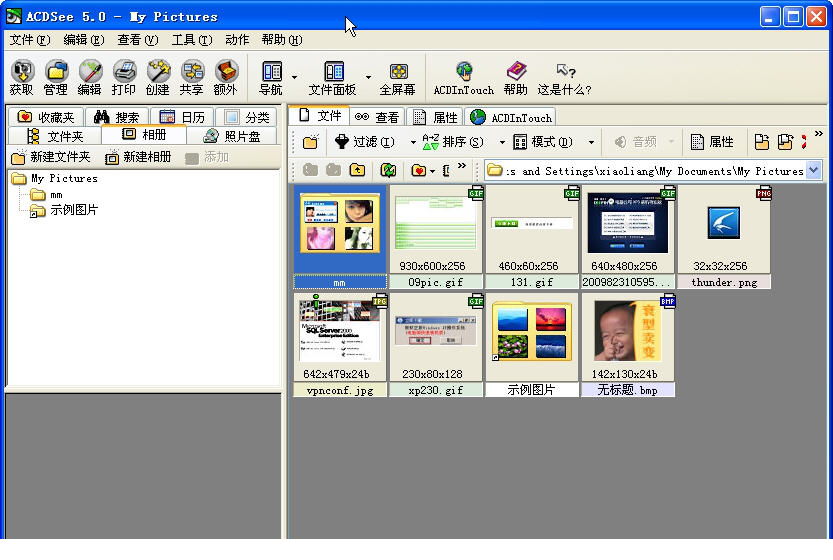Select the thunder.png thumbnail

point(723,237)
